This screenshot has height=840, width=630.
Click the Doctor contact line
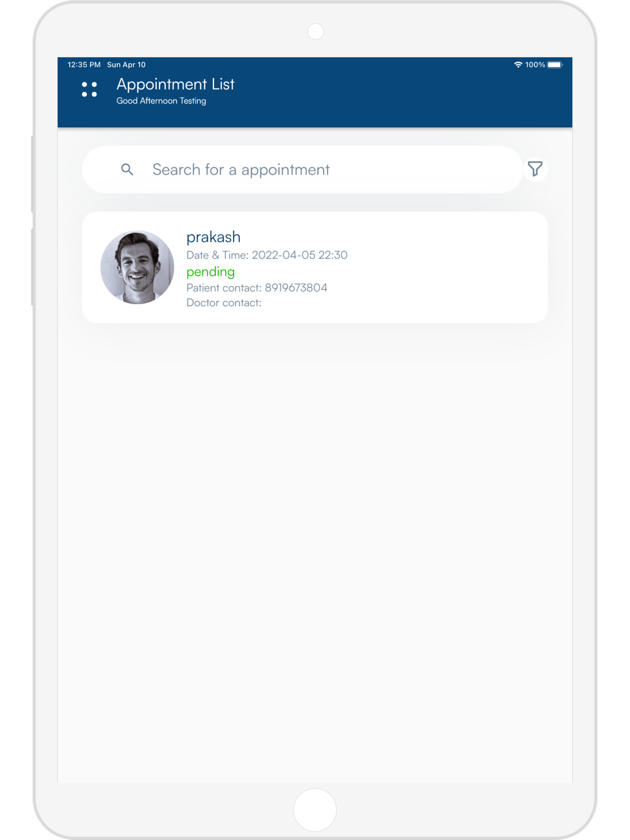point(224,303)
